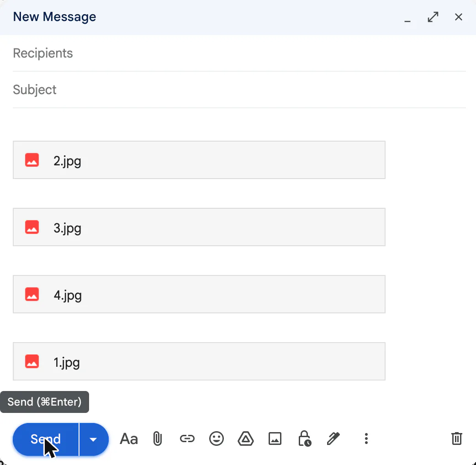Attach files with the paperclip icon
476x465 pixels.
tap(158, 439)
